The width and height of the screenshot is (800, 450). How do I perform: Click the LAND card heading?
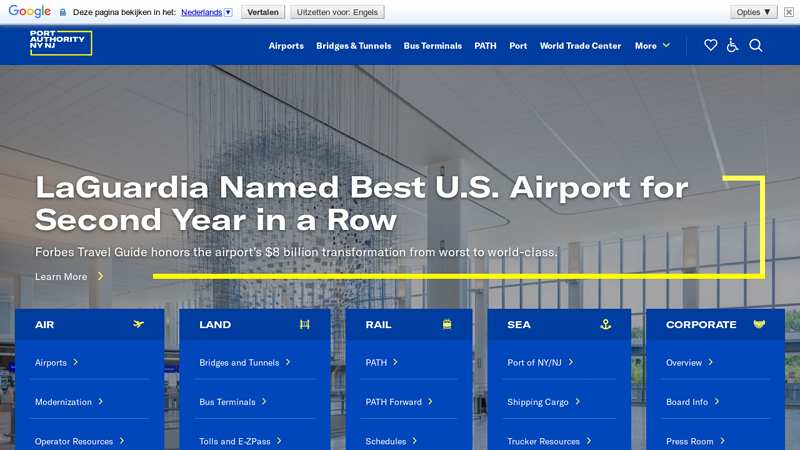pos(215,324)
